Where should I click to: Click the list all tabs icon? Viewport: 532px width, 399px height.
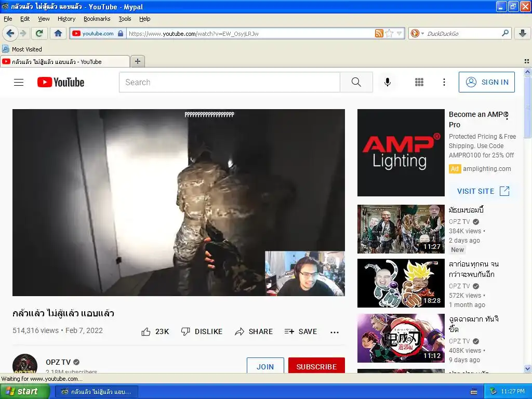[x=527, y=61]
